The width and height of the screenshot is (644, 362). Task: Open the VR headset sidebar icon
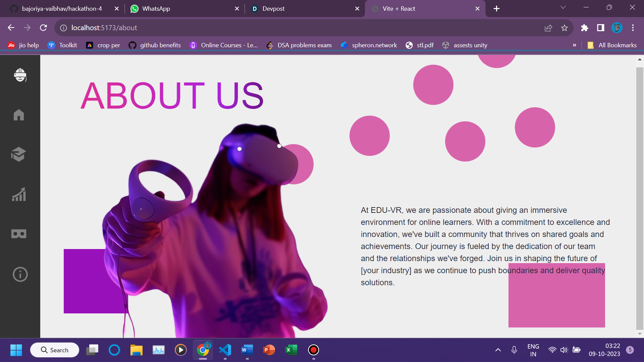[x=19, y=234]
